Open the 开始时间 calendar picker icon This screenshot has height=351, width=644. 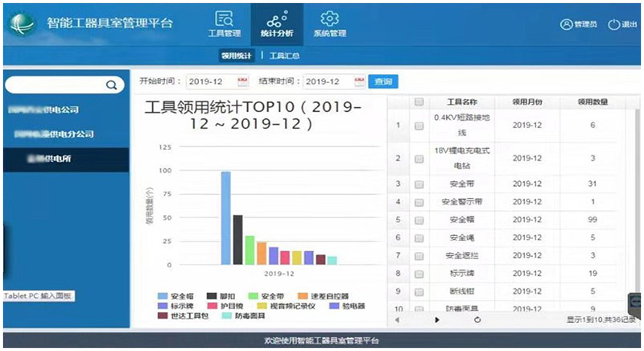tap(243, 81)
